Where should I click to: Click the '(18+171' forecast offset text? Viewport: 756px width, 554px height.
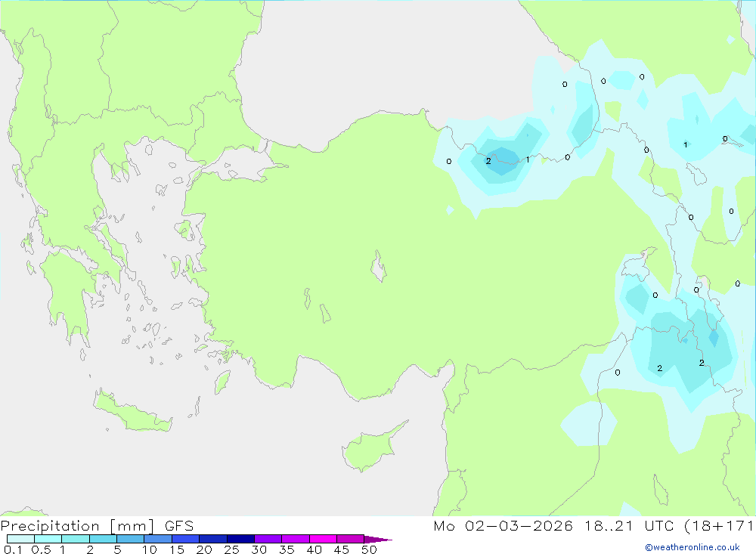tap(720, 526)
